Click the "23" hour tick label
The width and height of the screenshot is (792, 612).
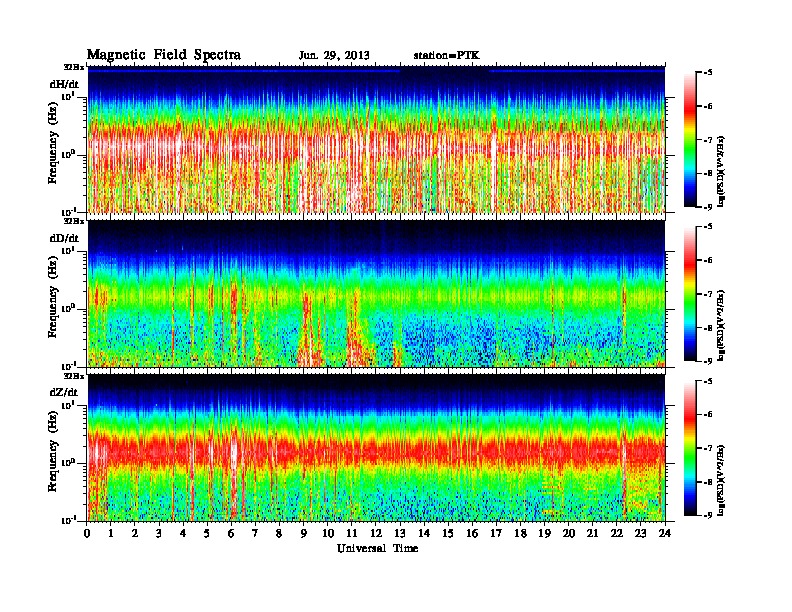[640, 533]
